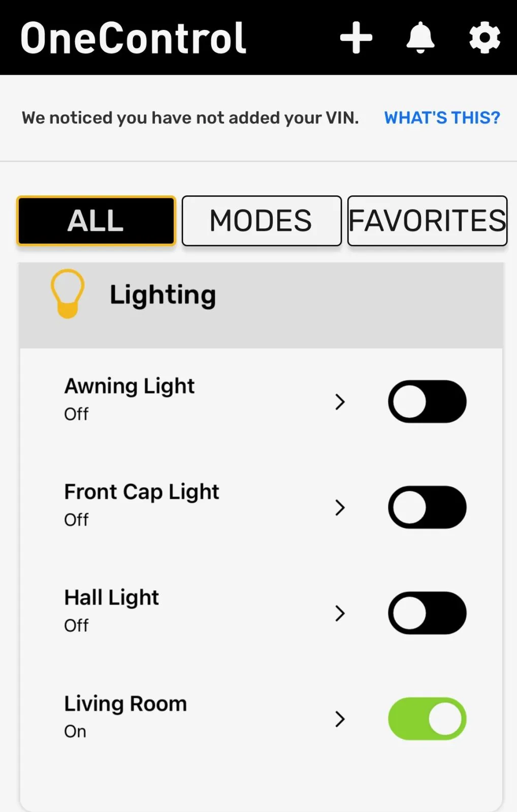Select the FAVORITES tab
This screenshot has height=812, width=517.
point(427,221)
